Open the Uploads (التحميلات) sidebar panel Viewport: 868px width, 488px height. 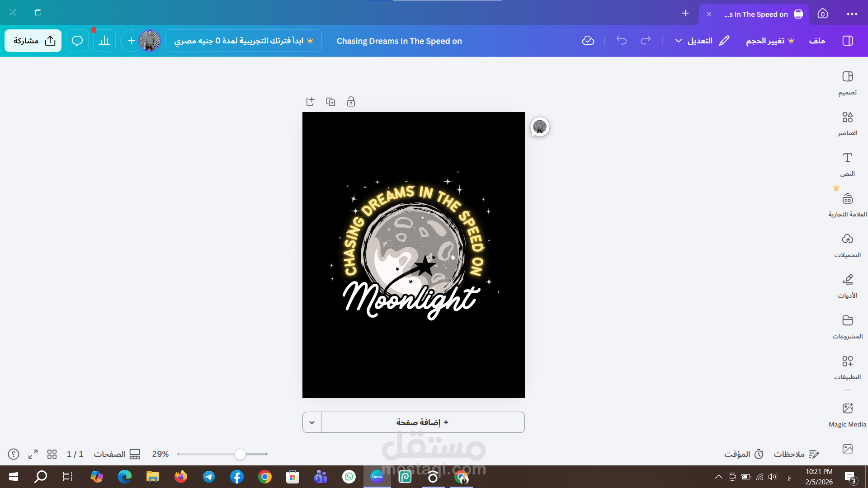point(847,245)
